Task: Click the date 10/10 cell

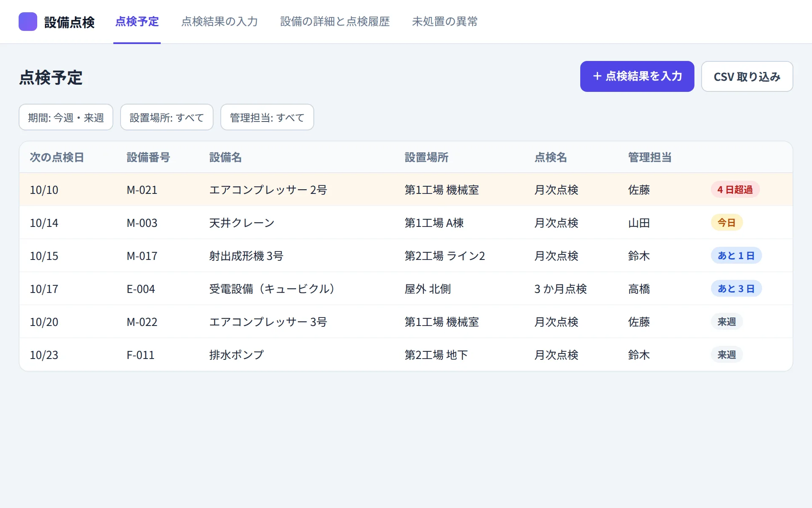Action: click(x=44, y=190)
